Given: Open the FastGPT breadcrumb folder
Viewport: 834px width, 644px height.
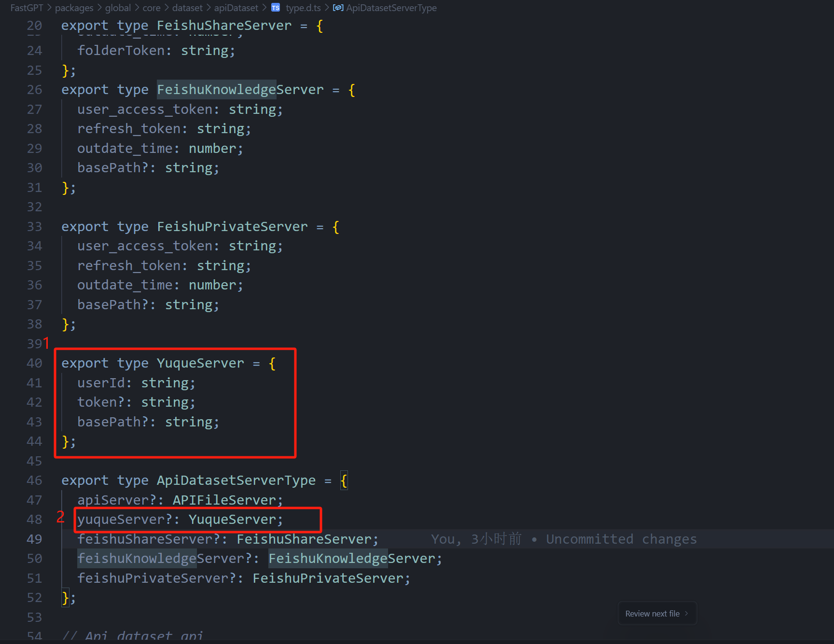Looking at the screenshot, I should pos(27,8).
